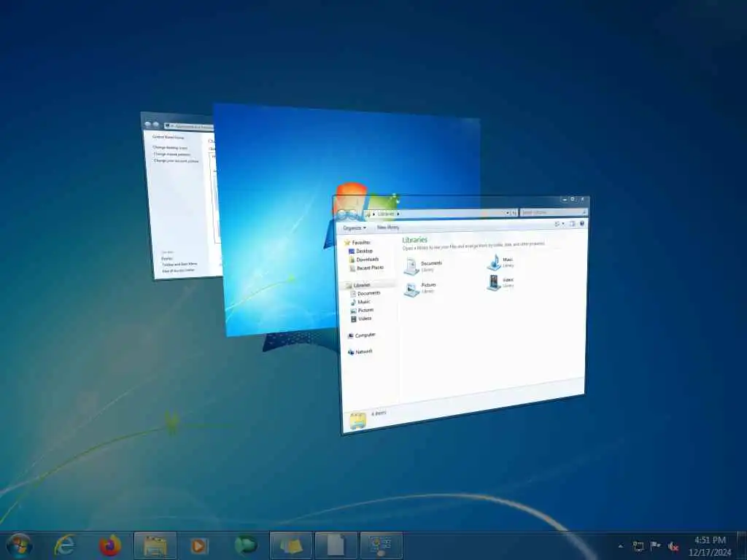
Task: Select Downloads under Favorites
Action: click(364, 260)
